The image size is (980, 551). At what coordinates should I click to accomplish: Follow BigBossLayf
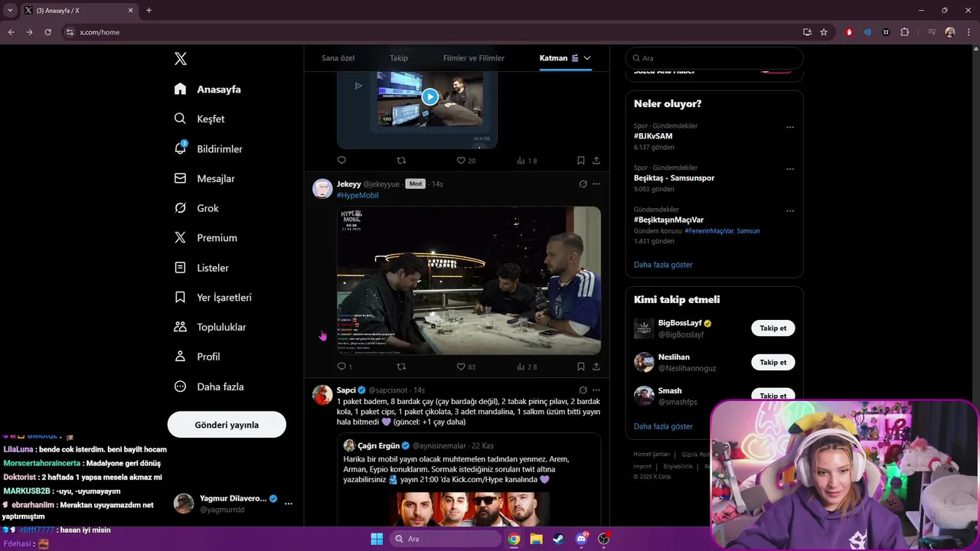tap(773, 328)
